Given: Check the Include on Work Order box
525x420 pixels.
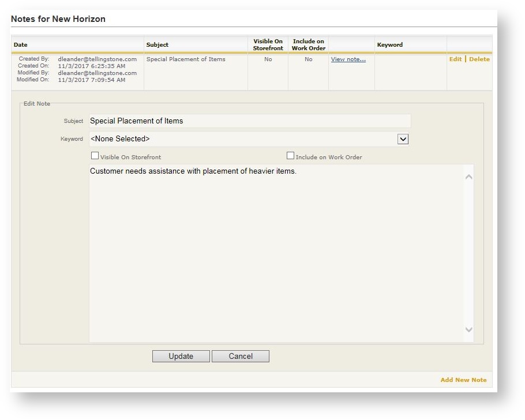Looking at the screenshot, I should click(291, 155).
